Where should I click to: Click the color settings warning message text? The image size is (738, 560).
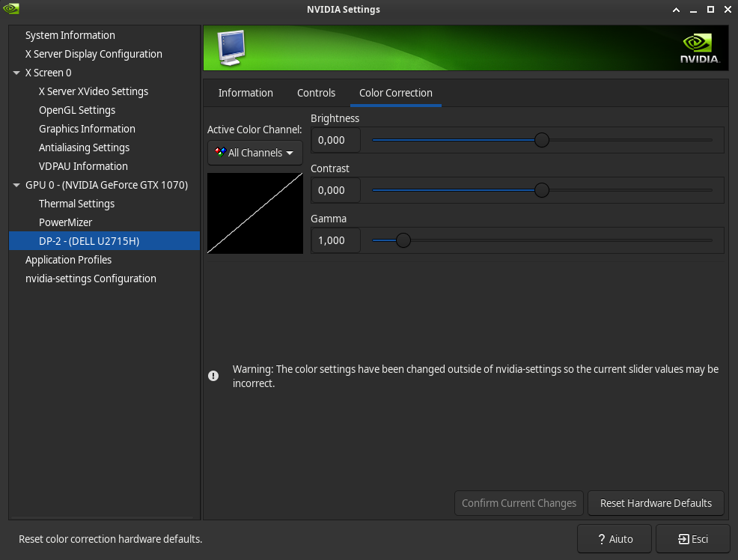[475, 376]
